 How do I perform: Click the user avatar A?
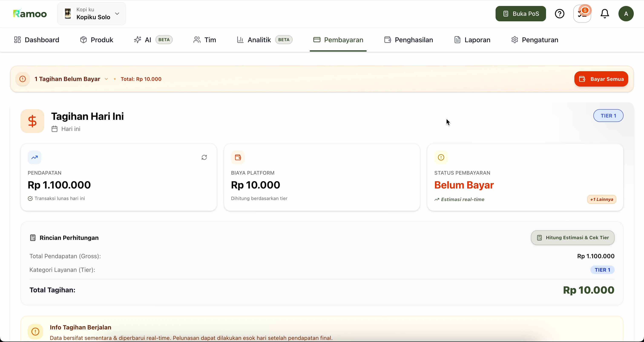626,14
